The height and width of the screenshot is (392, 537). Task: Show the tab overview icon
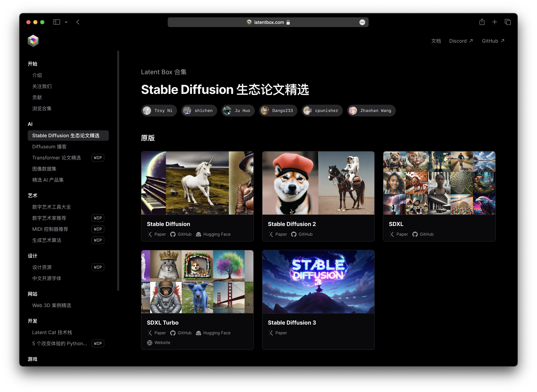[x=508, y=22]
